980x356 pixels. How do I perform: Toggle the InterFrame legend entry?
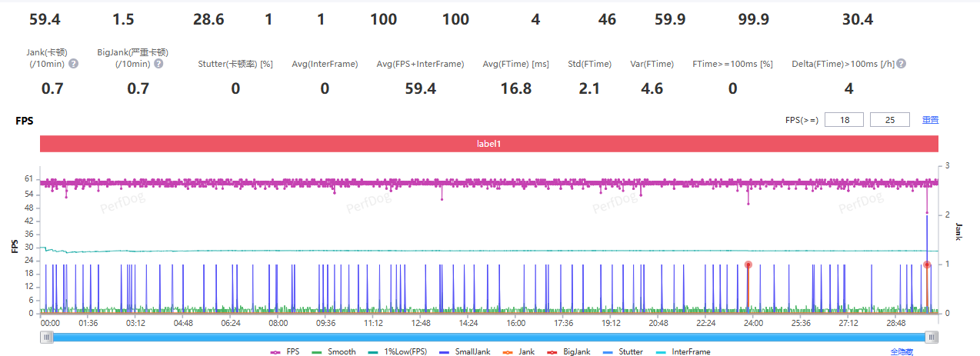click(684, 351)
